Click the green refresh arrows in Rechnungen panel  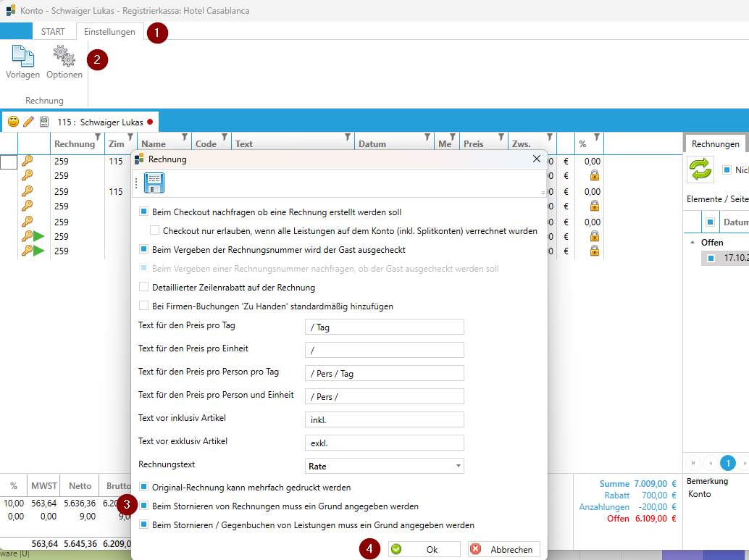tap(700, 169)
